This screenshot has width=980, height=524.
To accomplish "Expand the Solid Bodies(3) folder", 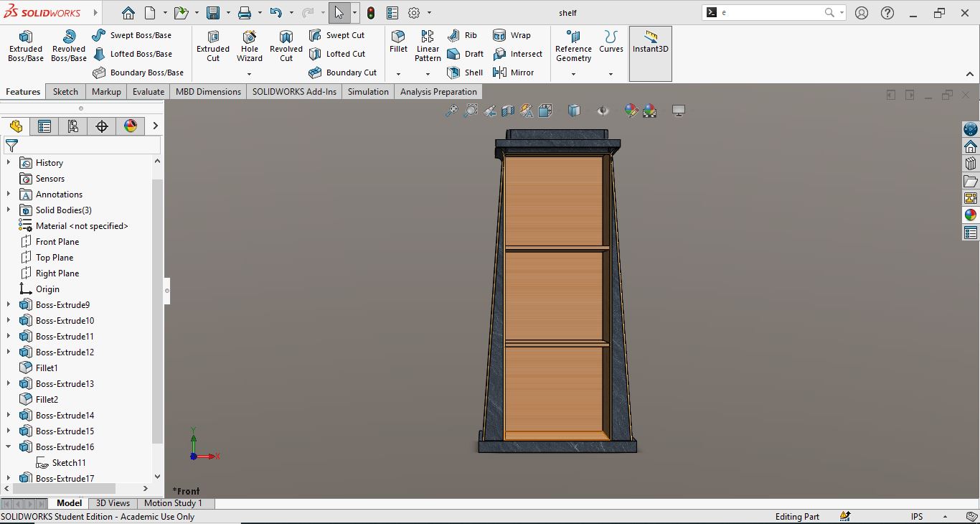I will pos(9,210).
